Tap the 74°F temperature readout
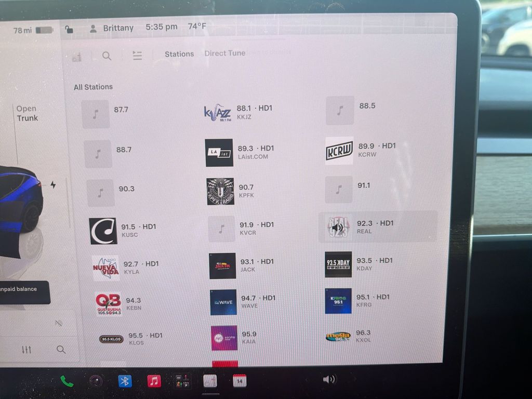Screen dimensions: 532x399 [197, 26]
